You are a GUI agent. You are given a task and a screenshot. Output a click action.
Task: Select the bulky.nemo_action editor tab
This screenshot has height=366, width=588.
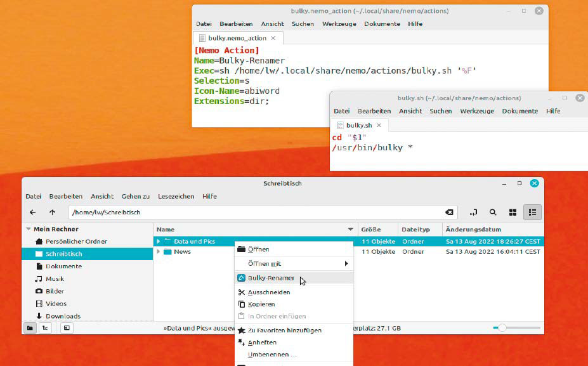point(237,38)
